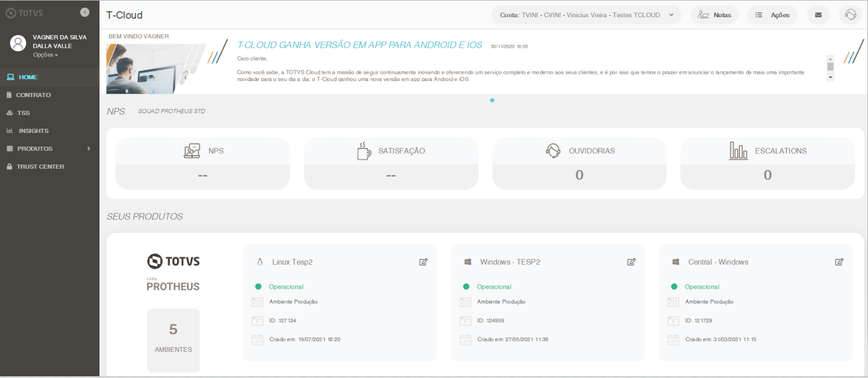Open INSIGHTS in the sidebar
Image resolution: width=868 pixels, height=378 pixels.
(49, 131)
